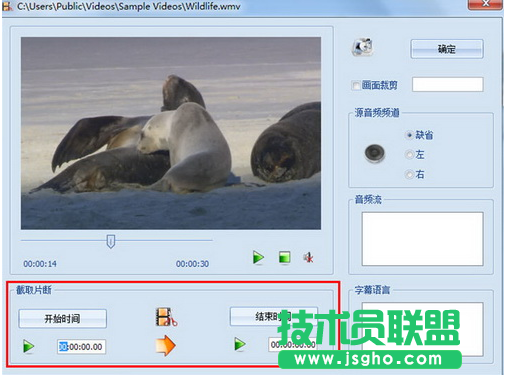The image size is (505, 375).
Task: Enable the 画面裁剪 checkbox
Action: (x=356, y=85)
